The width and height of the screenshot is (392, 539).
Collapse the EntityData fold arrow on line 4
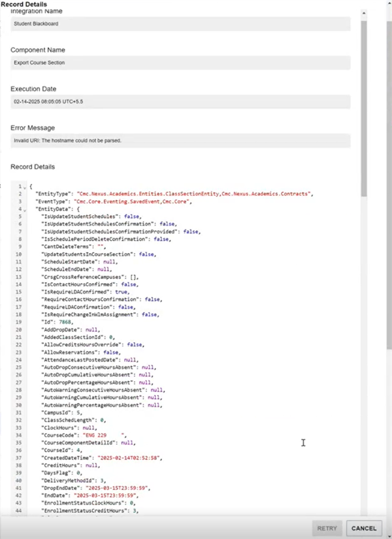coord(24,210)
